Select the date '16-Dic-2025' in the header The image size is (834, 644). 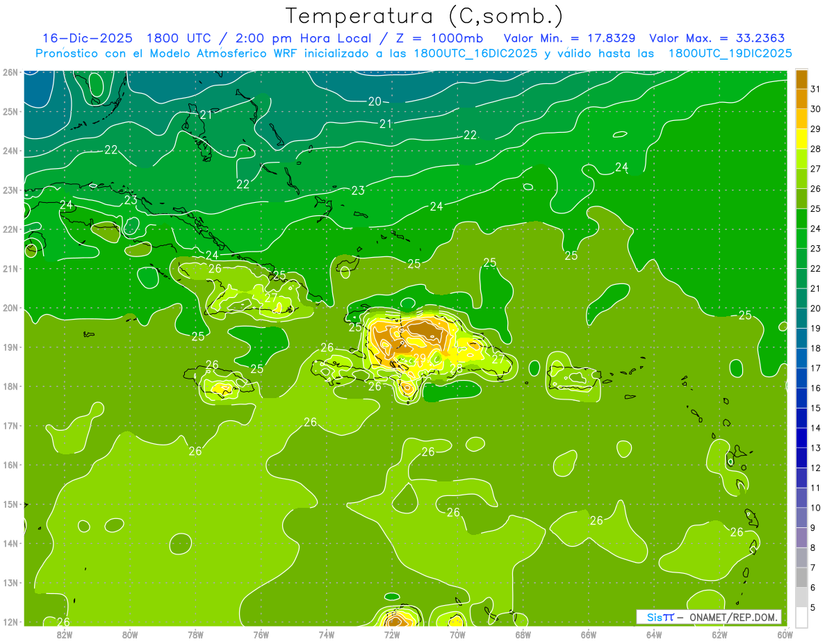87,38
